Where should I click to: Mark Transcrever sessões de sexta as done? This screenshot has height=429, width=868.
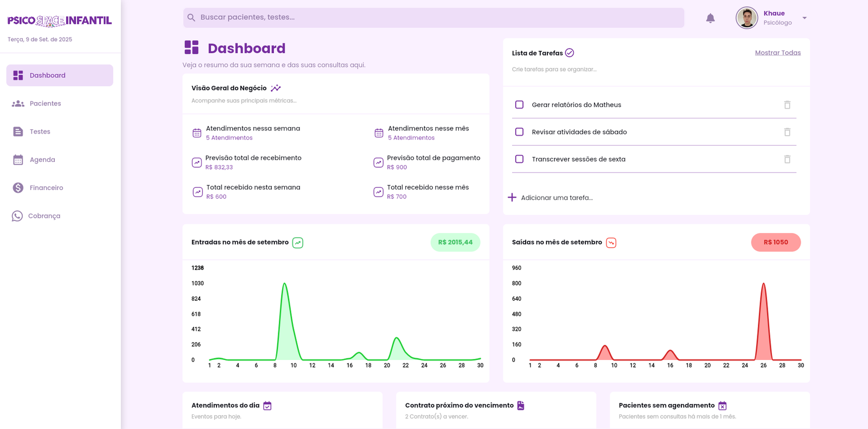click(519, 159)
